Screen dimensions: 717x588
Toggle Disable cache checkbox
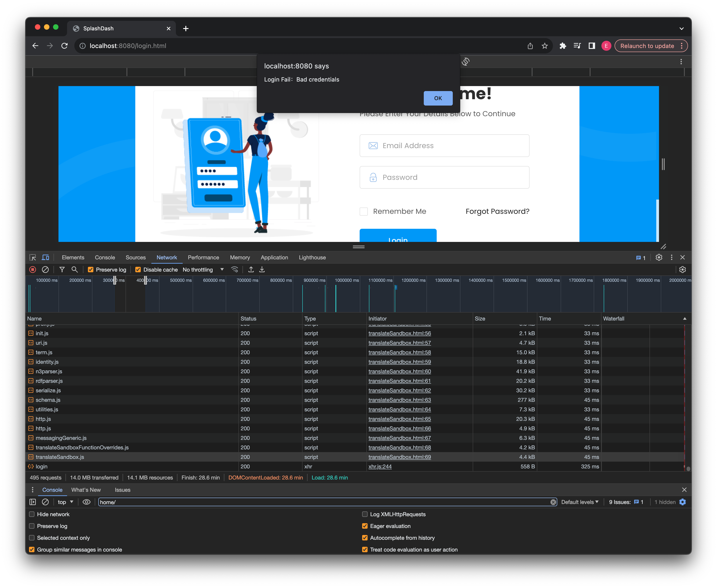point(138,270)
